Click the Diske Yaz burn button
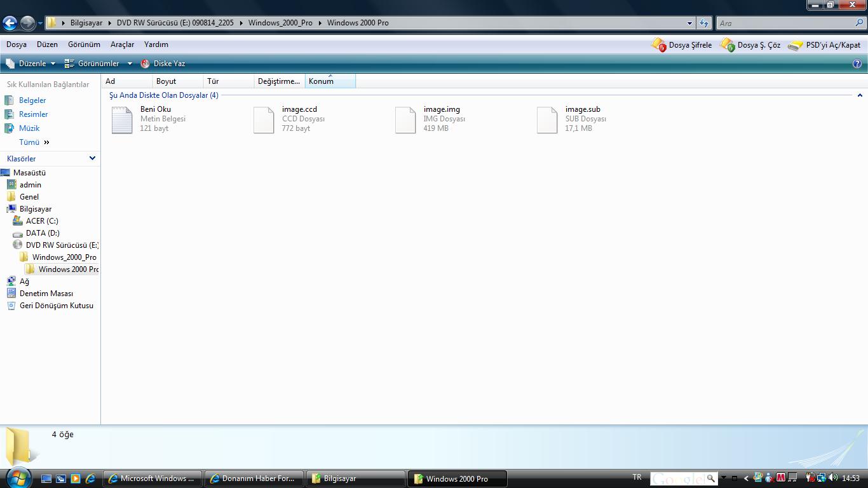 163,64
